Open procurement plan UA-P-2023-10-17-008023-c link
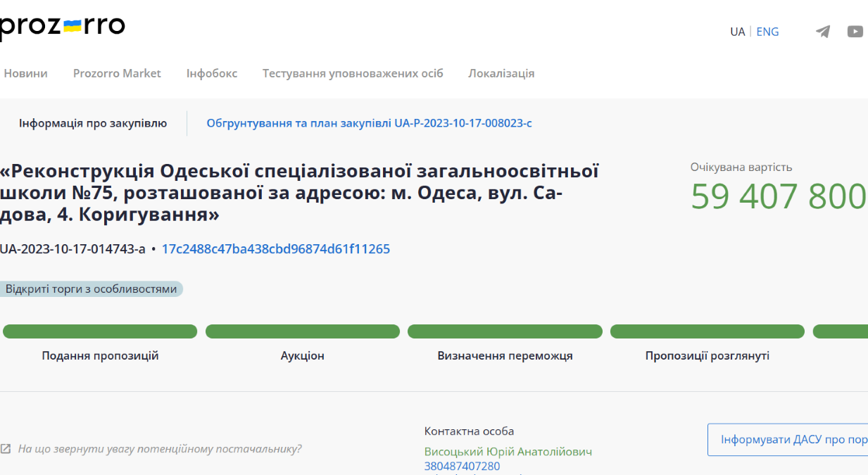Viewport: 868px width, 475px height. click(369, 123)
